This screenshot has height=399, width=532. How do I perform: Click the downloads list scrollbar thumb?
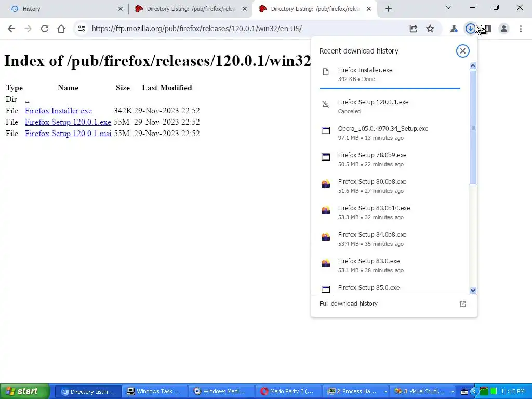(x=473, y=128)
